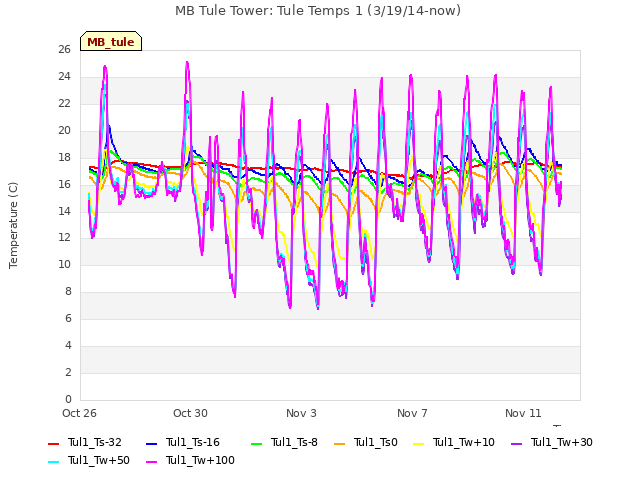Click the Nov 3 x-axis tick label
The image size is (640, 480).
(x=301, y=413)
